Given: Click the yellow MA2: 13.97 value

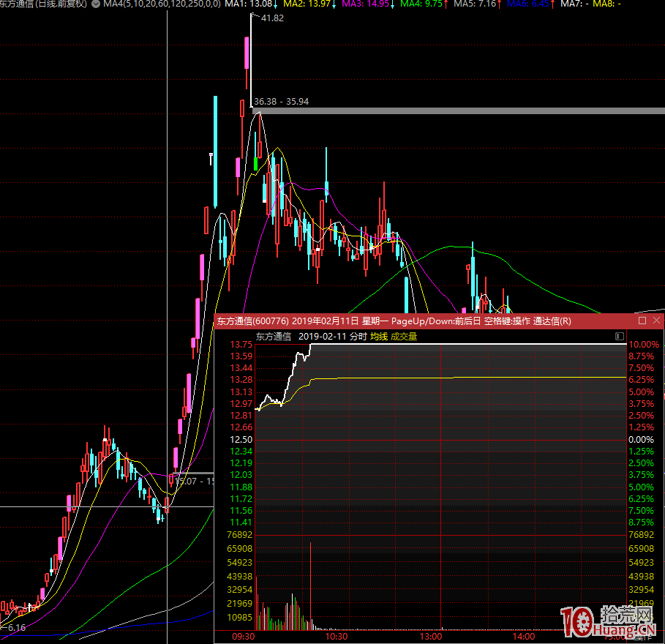Looking at the screenshot, I should coord(307,4).
